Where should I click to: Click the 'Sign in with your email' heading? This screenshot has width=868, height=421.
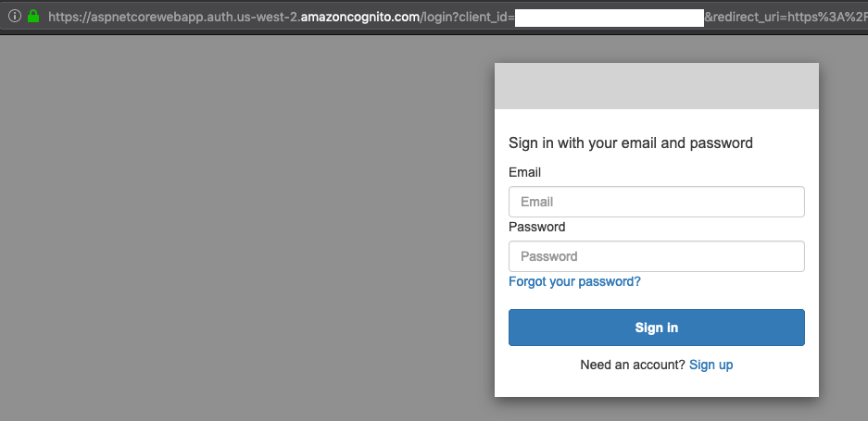631,142
